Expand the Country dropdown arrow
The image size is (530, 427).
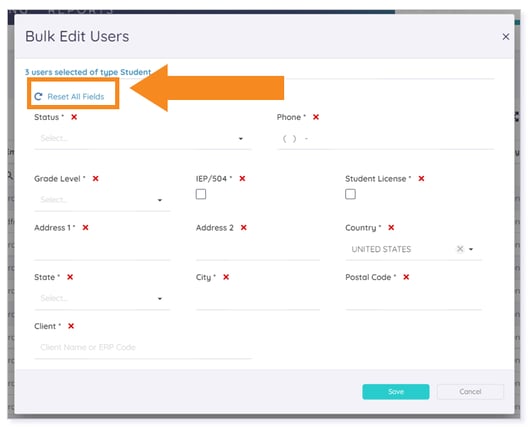(471, 249)
